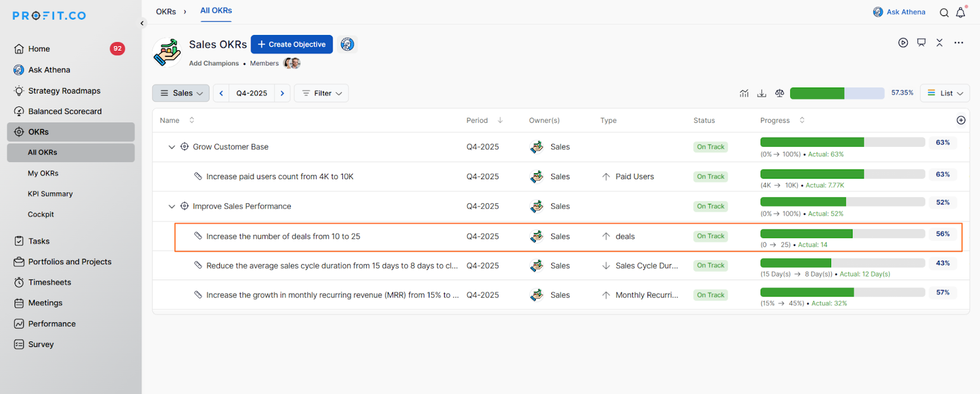Select OKRs in the sidebar

70,132
